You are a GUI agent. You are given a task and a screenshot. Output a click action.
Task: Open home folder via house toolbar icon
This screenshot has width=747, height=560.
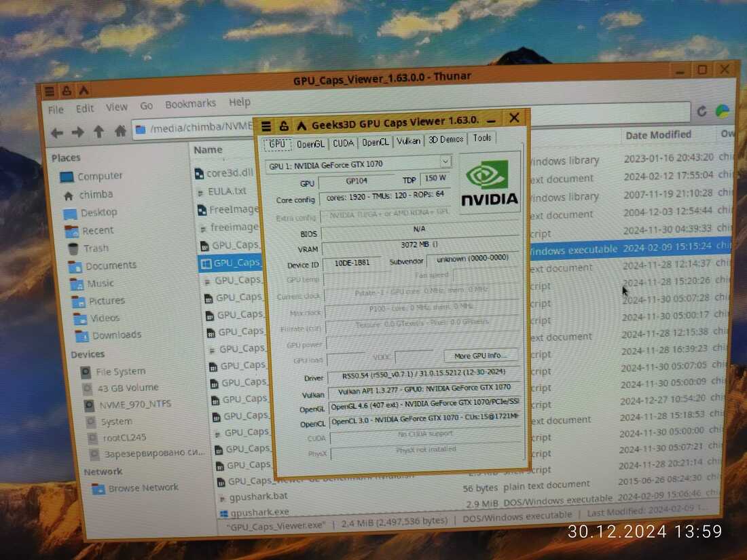pyautogui.click(x=120, y=130)
